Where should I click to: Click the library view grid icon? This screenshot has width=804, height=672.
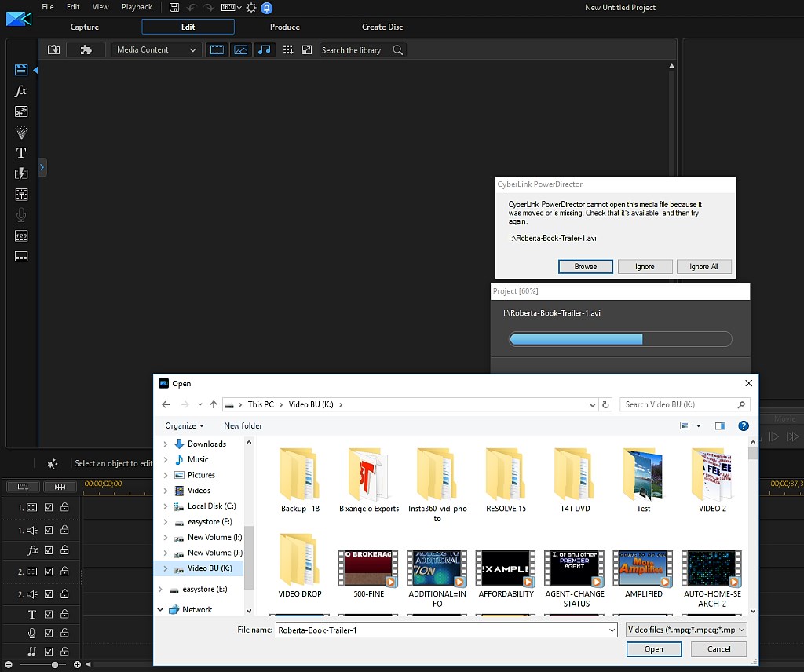pos(287,49)
